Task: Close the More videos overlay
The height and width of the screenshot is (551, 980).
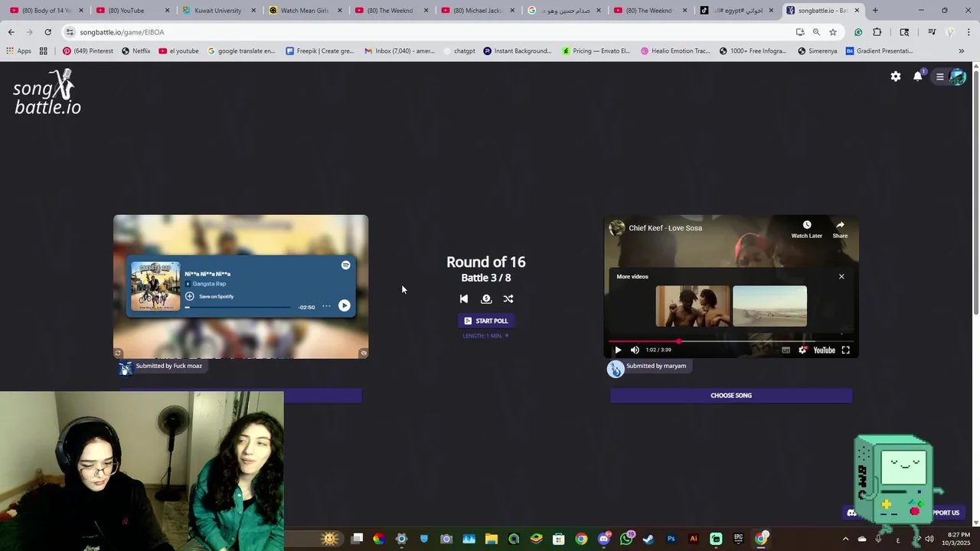Action: tap(841, 276)
